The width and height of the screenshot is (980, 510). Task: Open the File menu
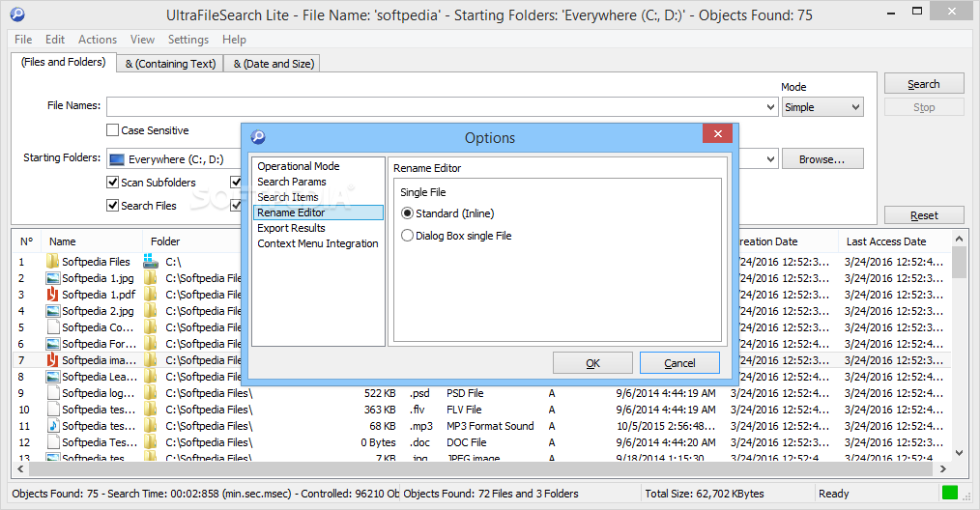[x=23, y=40]
